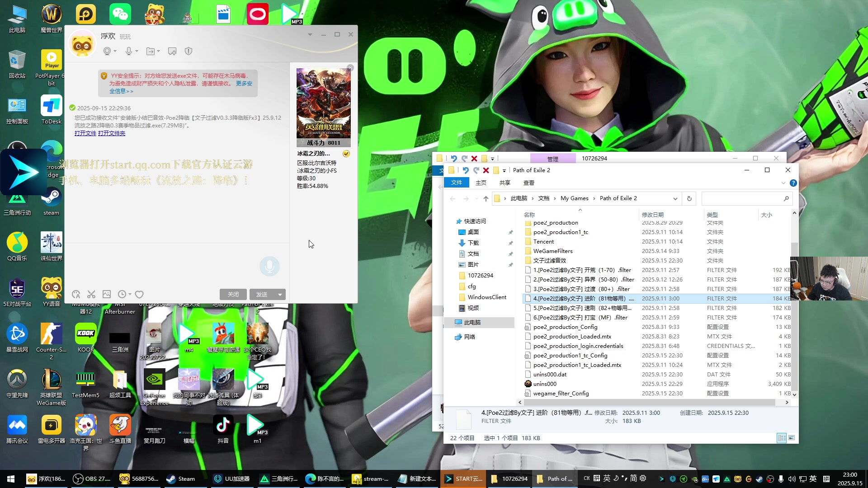Open the received file via 打开文件 link
Viewport: 868px width, 488px height.
(x=85, y=133)
